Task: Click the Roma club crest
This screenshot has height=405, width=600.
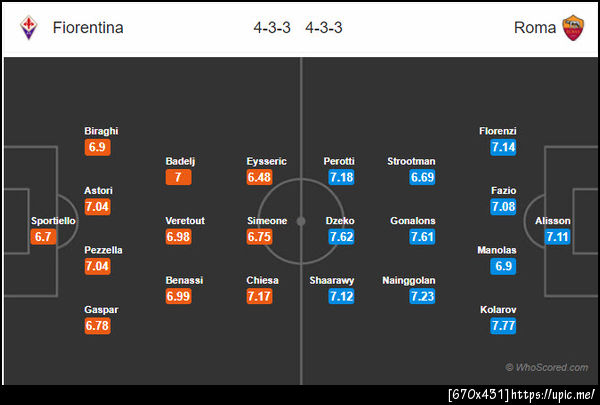Action: pyautogui.click(x=573, y=27)
